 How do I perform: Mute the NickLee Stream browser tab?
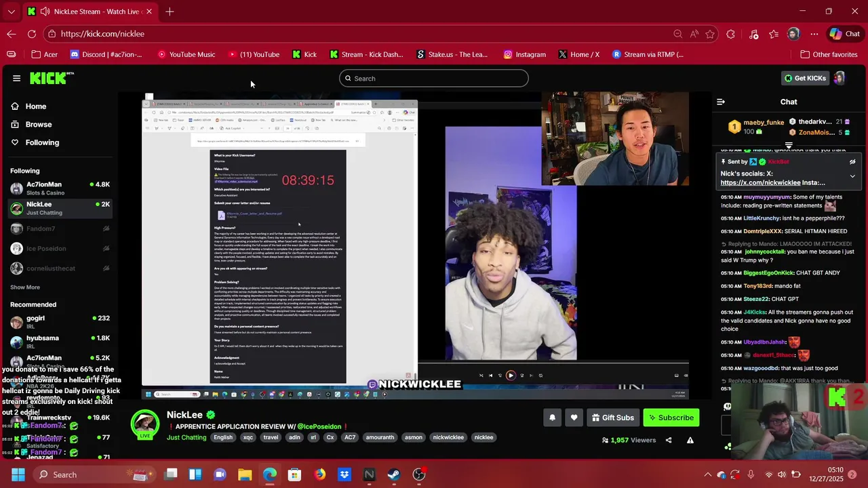[44, 12]
